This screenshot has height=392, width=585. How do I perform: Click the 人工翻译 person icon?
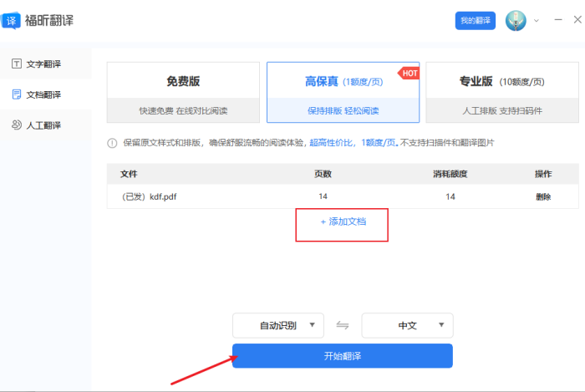pyautogui.click(x=17, y=125)
